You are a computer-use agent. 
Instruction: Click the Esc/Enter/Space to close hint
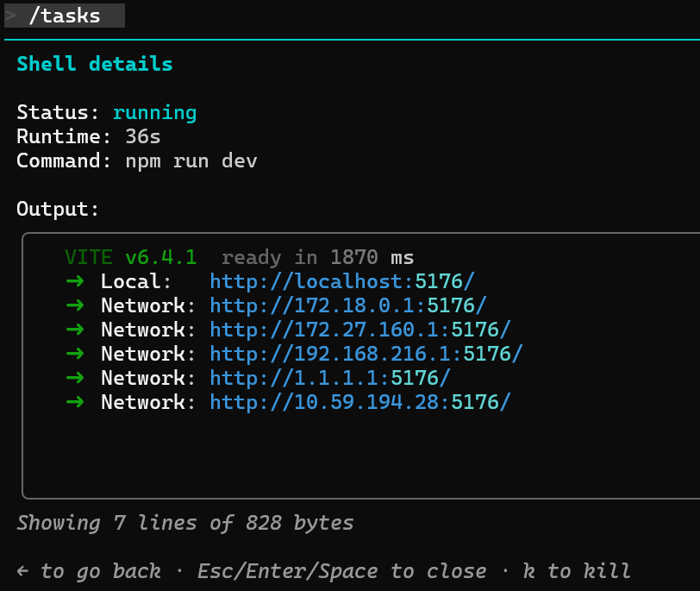pyautogui.click(x=341, y=571)
